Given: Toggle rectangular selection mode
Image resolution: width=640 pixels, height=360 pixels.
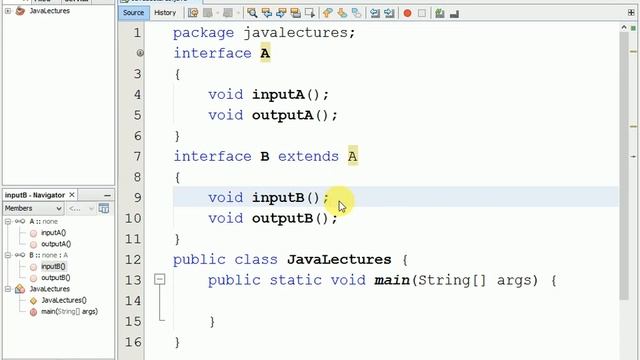Looking at the screenshot, I should 310,13.
